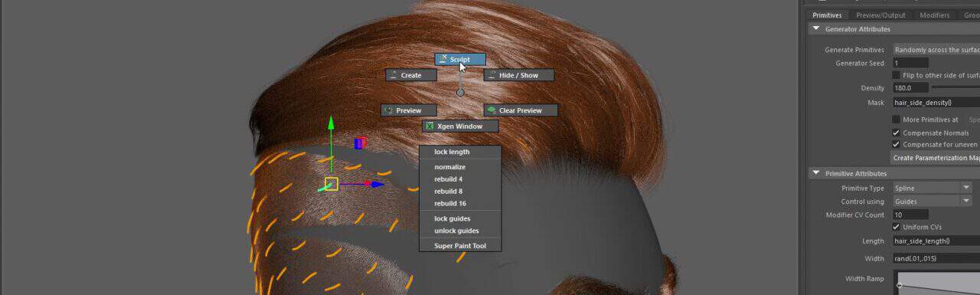Edit the Density value field
Image resolution: width=980 pixels, height=295 pixels.
tap(910, 88)
